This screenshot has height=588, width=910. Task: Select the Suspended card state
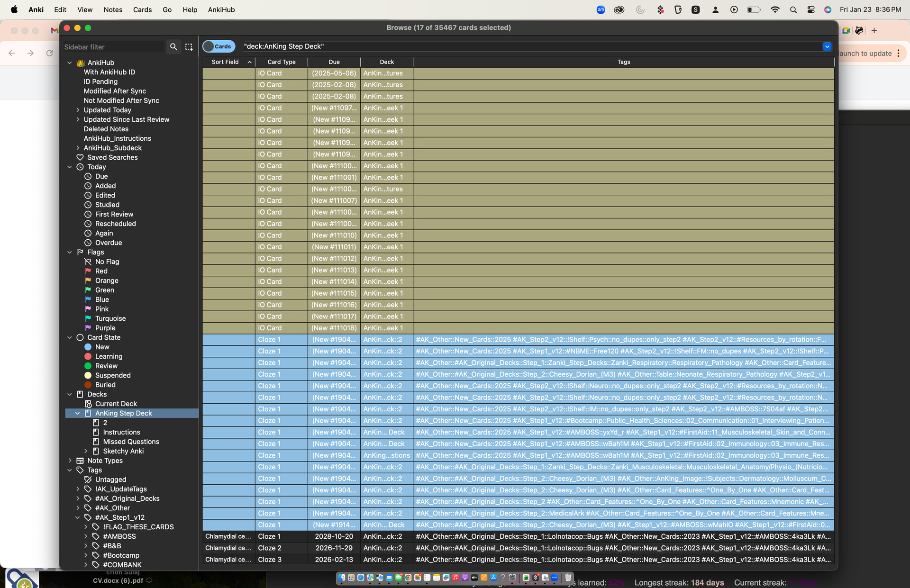pos(112,375)
